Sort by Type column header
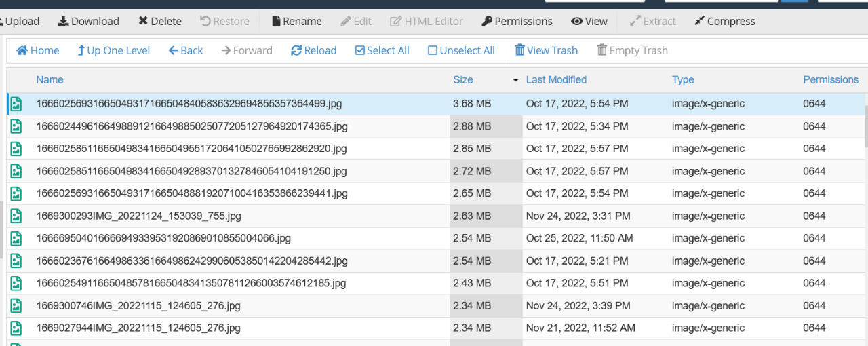Image resolution: width=868 pixels, height=346 pixels. coord(682,79)
